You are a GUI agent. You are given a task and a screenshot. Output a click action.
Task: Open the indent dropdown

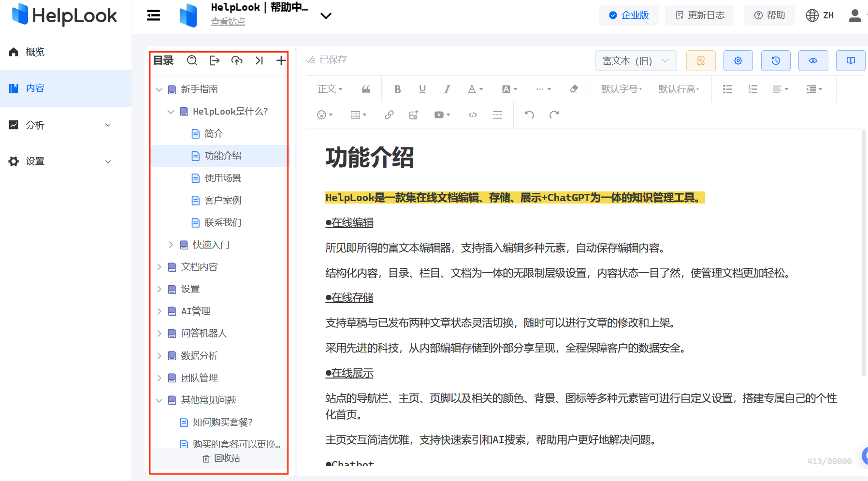coord(814,89)
